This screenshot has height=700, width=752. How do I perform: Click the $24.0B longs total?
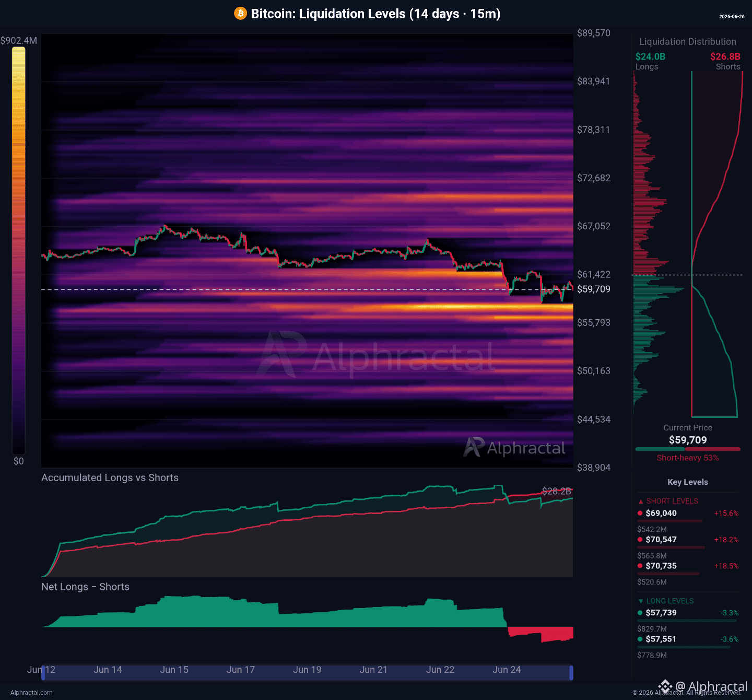650,56
